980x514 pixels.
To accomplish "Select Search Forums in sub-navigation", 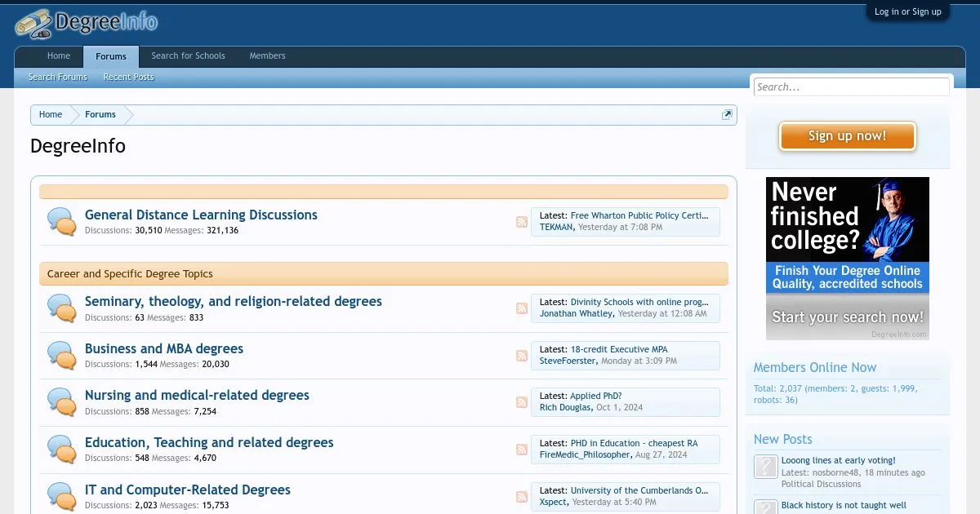I will point(57,78).
